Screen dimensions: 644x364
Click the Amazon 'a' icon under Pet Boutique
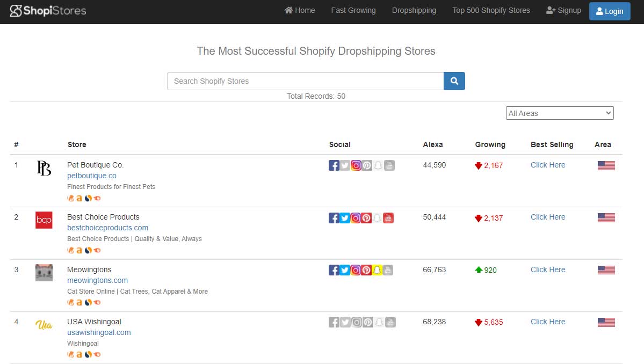(79, 198)
